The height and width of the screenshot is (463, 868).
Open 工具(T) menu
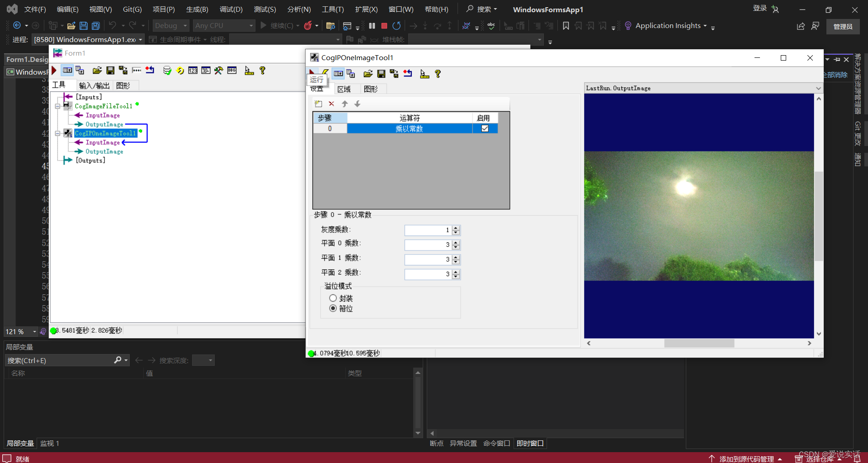point(333,9)
